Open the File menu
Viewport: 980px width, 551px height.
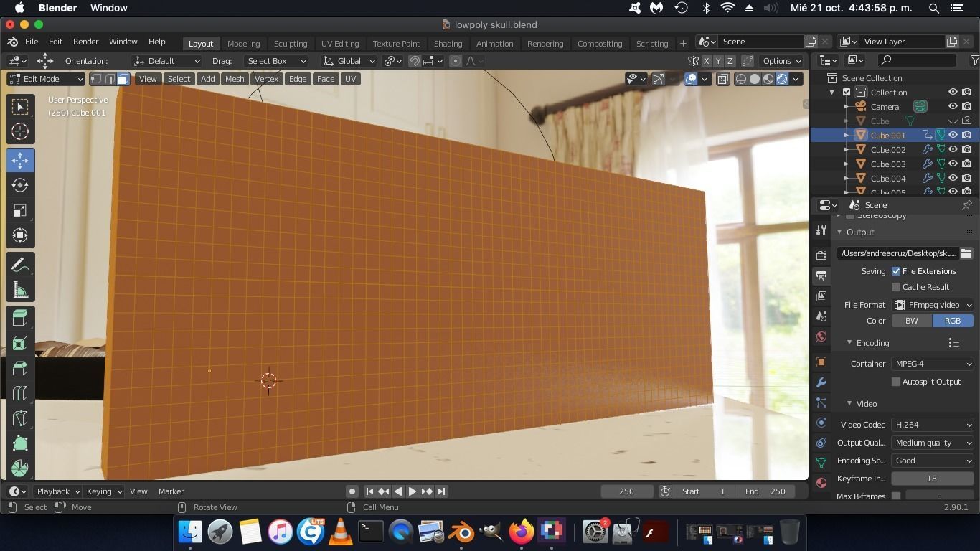[x=32, y=42]
